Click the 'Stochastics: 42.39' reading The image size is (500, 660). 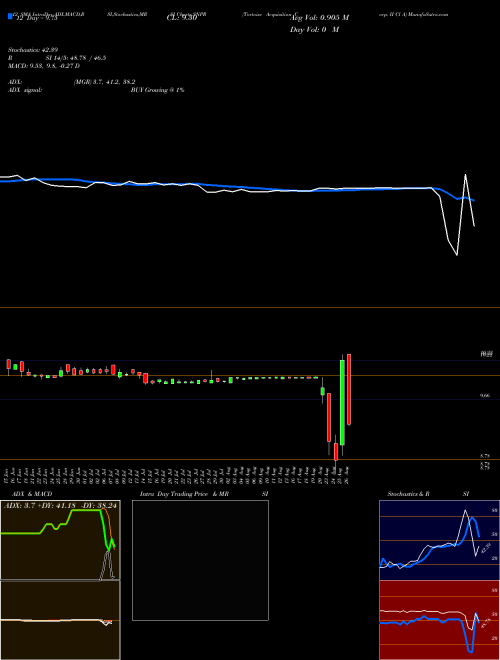pos(31,50)
